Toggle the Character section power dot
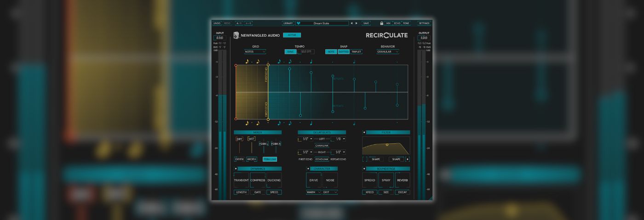This screenshot has width=644, height=220. click(307, 169)
